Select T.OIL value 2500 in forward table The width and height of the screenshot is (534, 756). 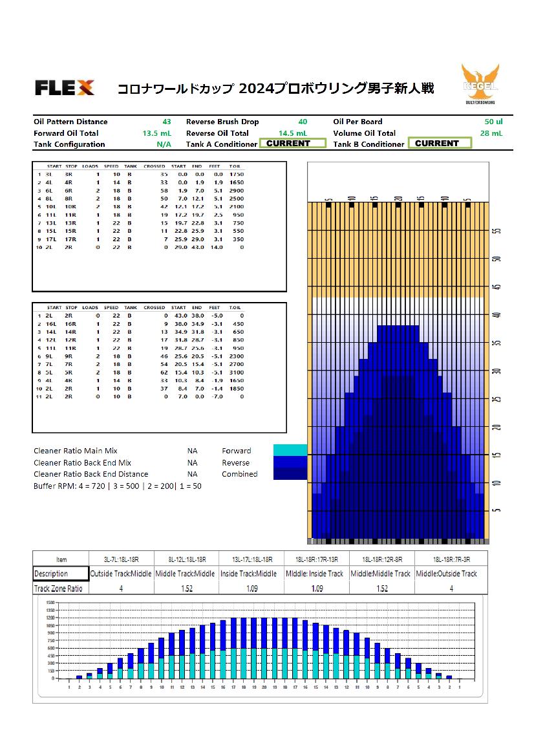click(x=236, y=199)
